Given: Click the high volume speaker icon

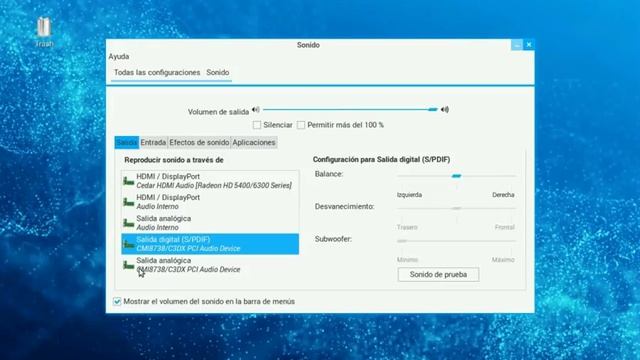Looking at the screenshot, I should (445, 109).
